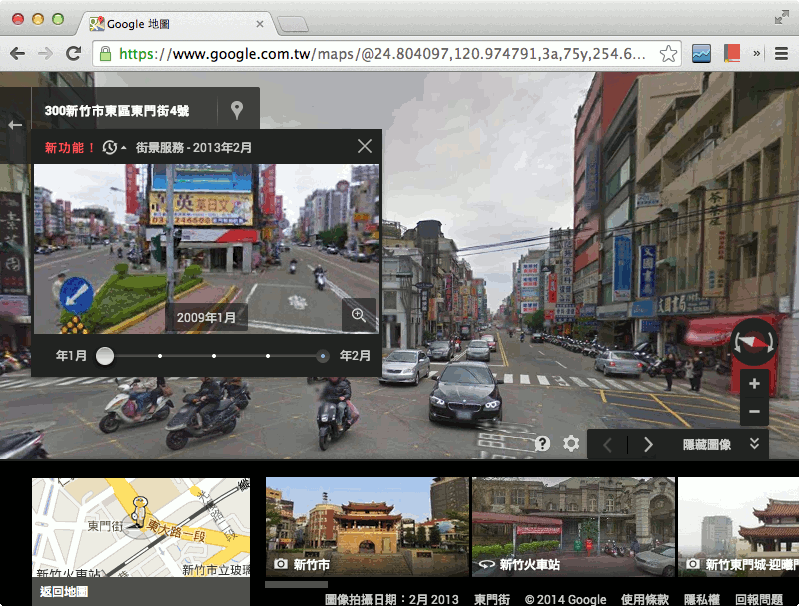Click the image strip scrollbar
Viewport: 799px width, 606px height.
click(297, 585)
